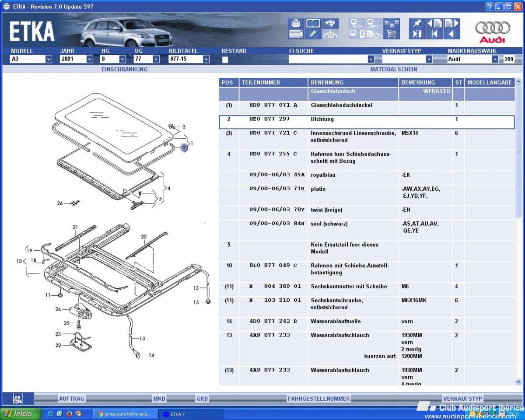Go to previous page with left-arrow document icon
Viewport: 525px width, 420px height.
pyautogui.click(x=434, y=24)
